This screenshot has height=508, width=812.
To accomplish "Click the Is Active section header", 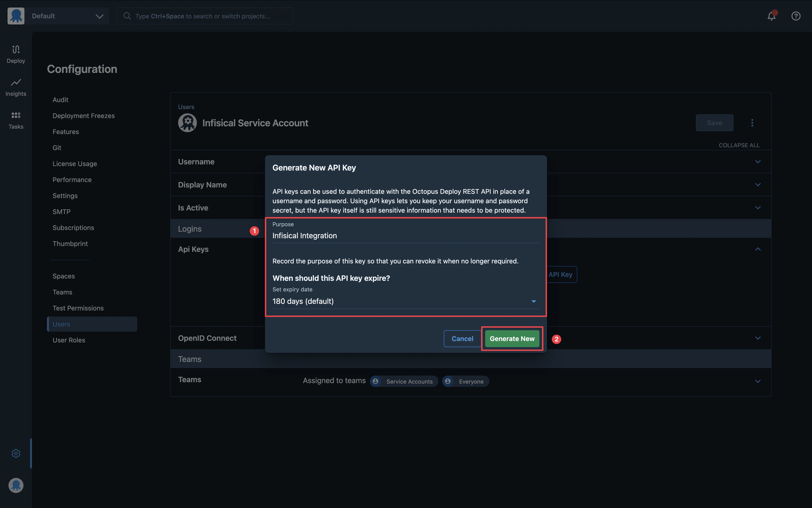I will pos(193,208).
